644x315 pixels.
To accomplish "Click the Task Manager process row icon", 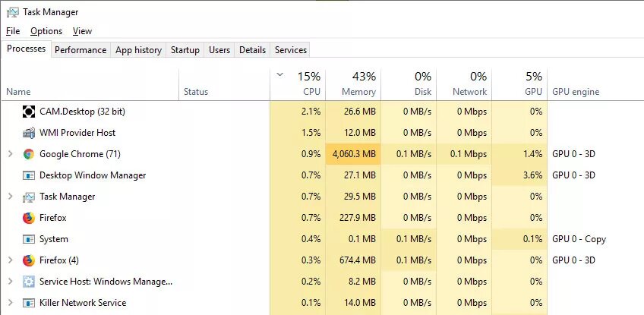I will 29,197.
